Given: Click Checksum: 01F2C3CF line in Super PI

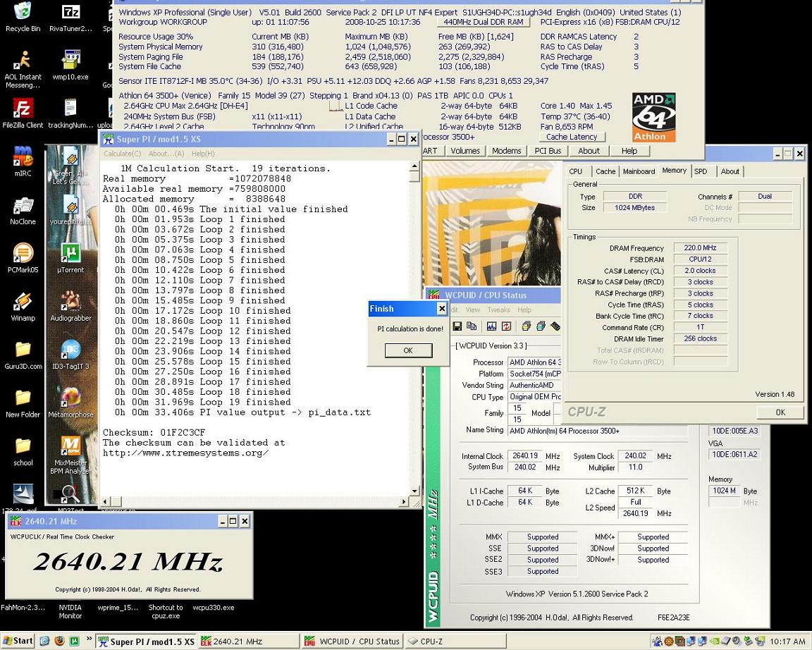Looking at the screenshot, I should click(x=154, y=432).
